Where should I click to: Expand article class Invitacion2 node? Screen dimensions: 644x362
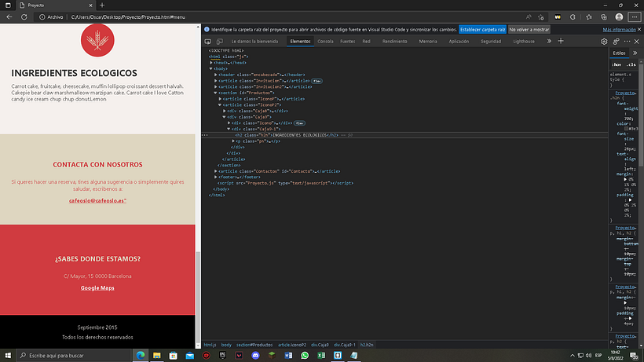216,87
